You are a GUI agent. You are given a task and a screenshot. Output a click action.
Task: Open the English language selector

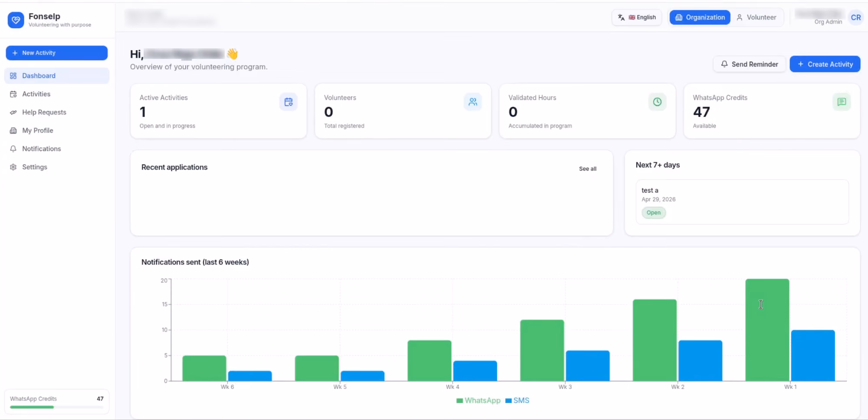pos(637,17)
